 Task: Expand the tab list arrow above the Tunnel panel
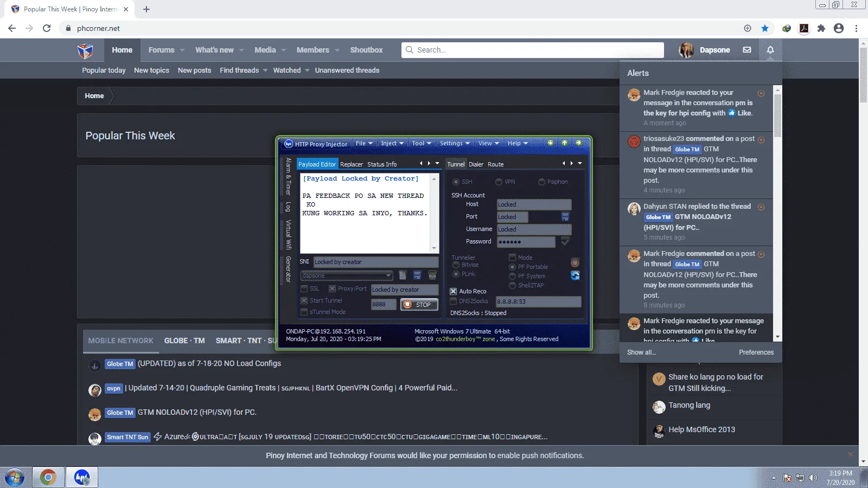[580, 163]
